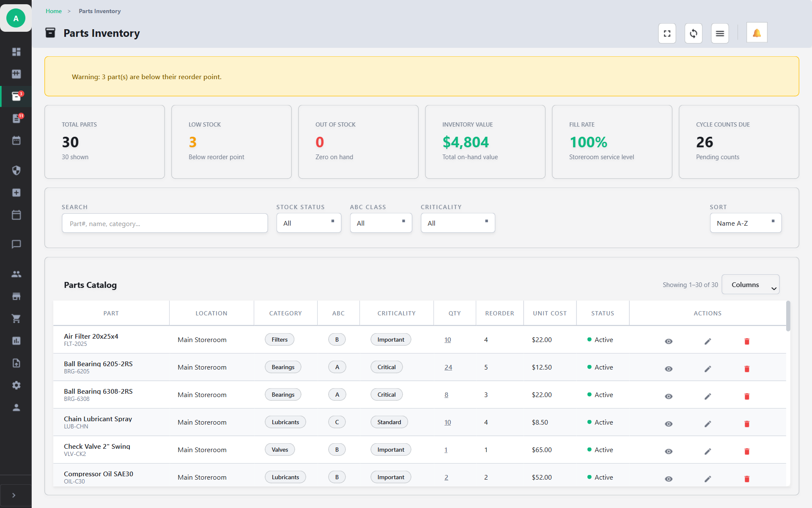Navigate to Home in the breadcrumb
The height and width of the screenshot is (508, 812).
pos(54,11)
